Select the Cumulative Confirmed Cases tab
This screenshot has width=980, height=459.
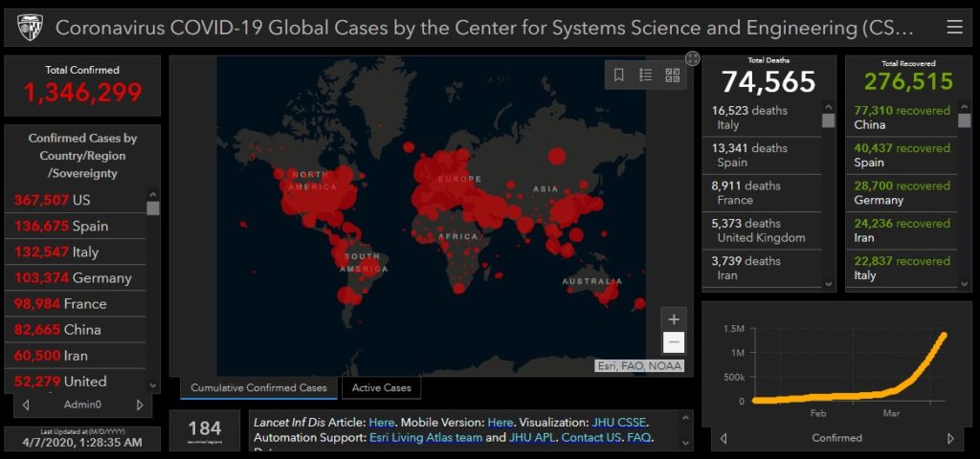258,388
